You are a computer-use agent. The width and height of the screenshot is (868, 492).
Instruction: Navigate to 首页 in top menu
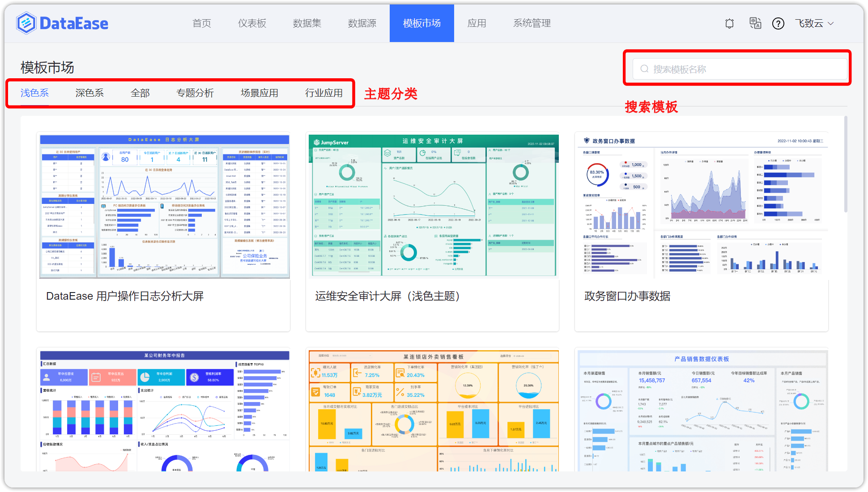click(x=201, y=23)
